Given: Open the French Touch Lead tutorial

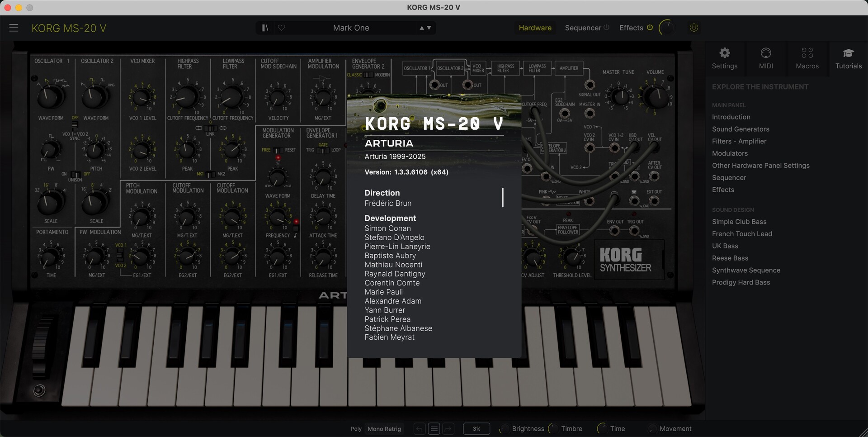Looking at the screenshot, I should [742, 234].
